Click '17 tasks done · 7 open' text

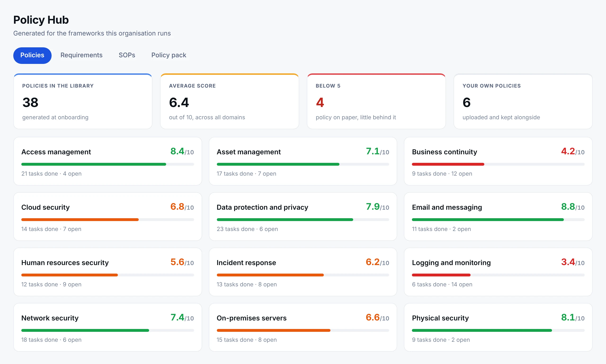[246, 174]
